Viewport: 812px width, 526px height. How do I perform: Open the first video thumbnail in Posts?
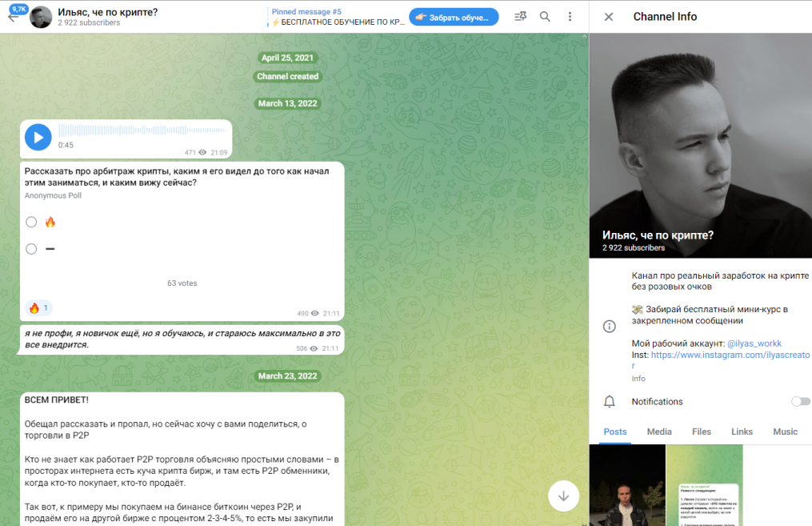627,485
